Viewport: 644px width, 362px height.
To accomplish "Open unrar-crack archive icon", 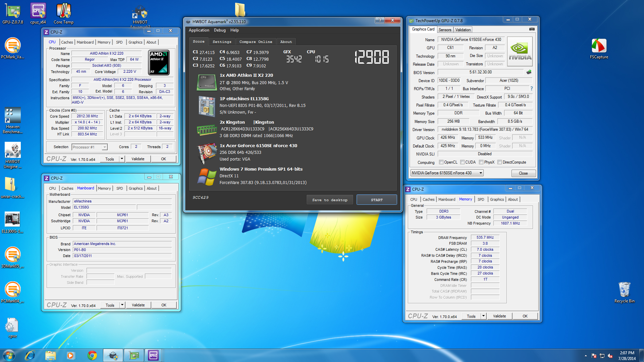I will tap(12, 188).
